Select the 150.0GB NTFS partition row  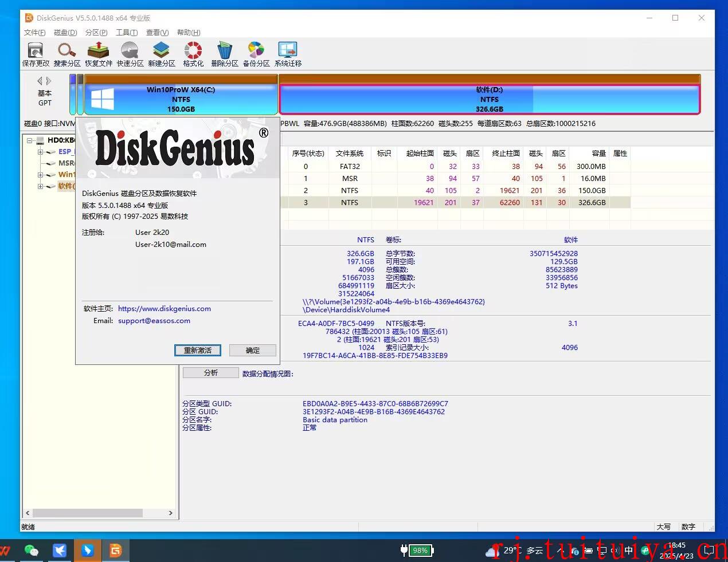click(456, 191)
